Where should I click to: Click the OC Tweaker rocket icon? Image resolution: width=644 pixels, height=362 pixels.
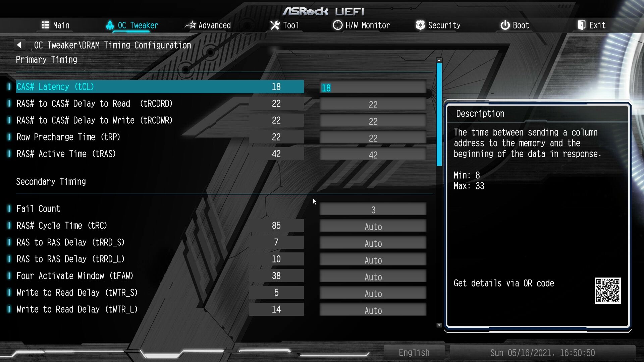(x=110, y=25)
